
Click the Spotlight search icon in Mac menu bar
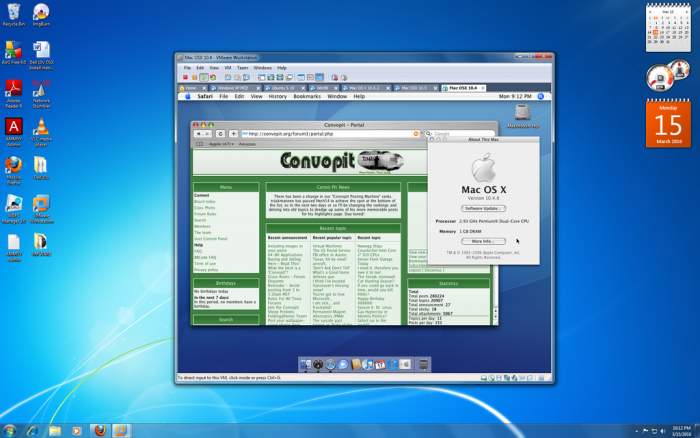(541, 96)
